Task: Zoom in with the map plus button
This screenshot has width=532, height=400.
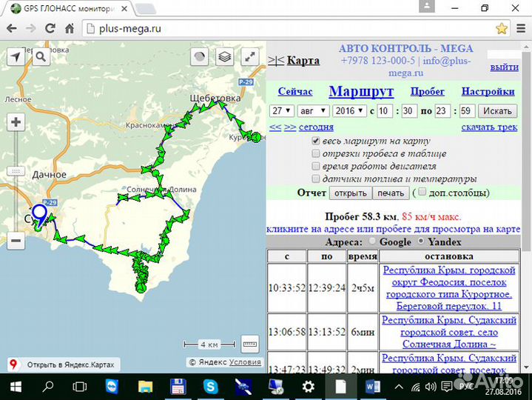Action: click(16, 124)
